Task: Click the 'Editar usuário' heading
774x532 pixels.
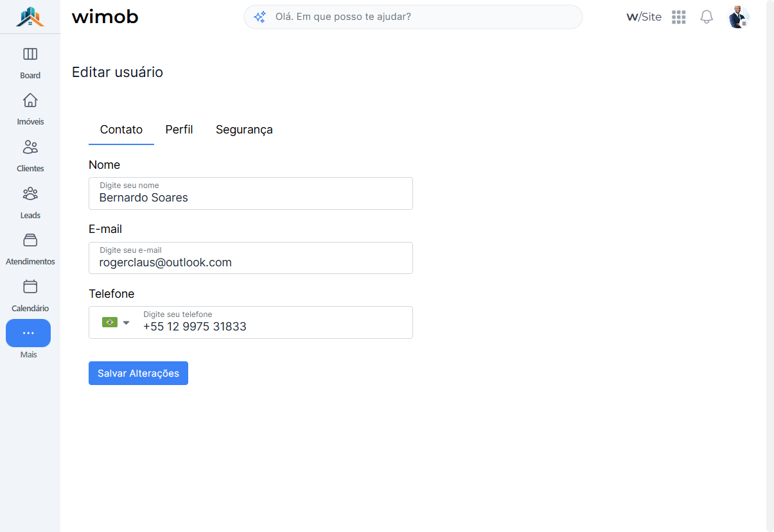Action: [x=118, y=72]
